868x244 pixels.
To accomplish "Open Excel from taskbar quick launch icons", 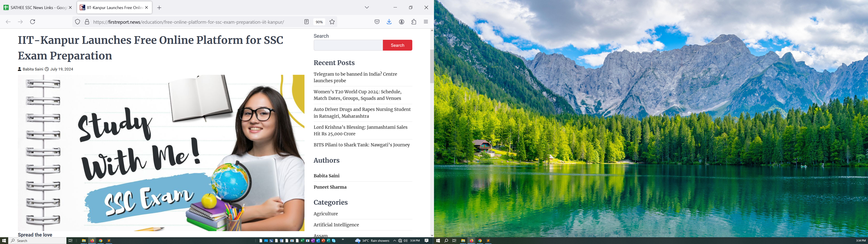I will click(x=303, y=241).
